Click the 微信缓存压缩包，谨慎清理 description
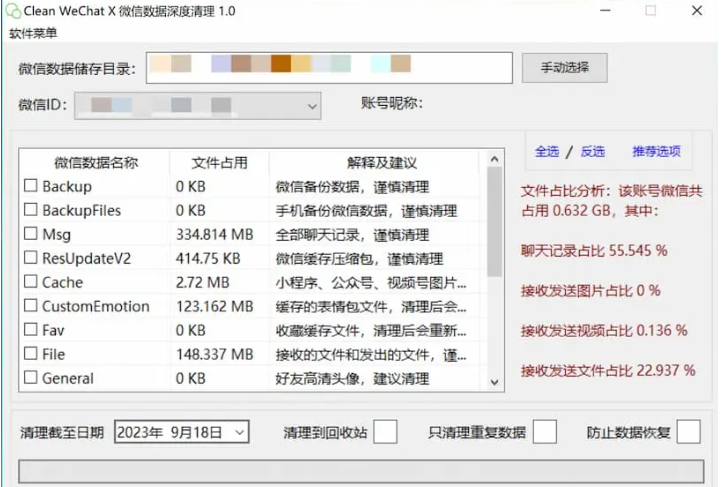Screen dimensions: 724x487 coord(359,259)
